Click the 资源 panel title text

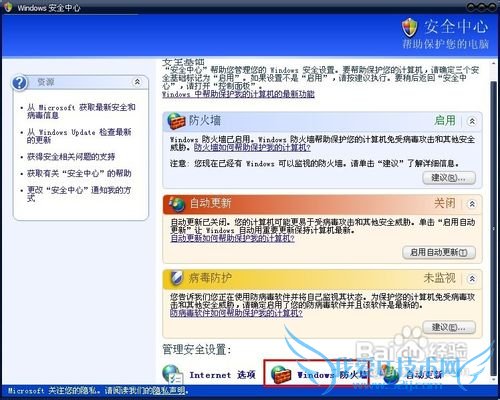46,82
